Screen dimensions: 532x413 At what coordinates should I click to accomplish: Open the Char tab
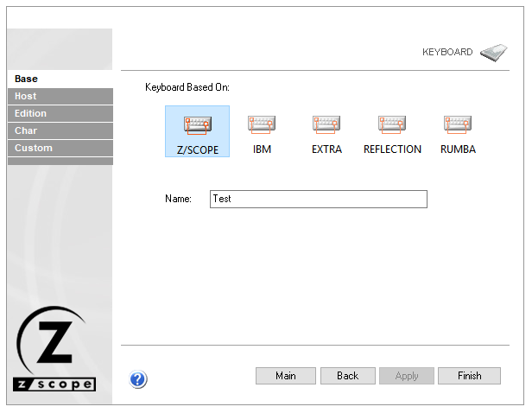(60, 130)
